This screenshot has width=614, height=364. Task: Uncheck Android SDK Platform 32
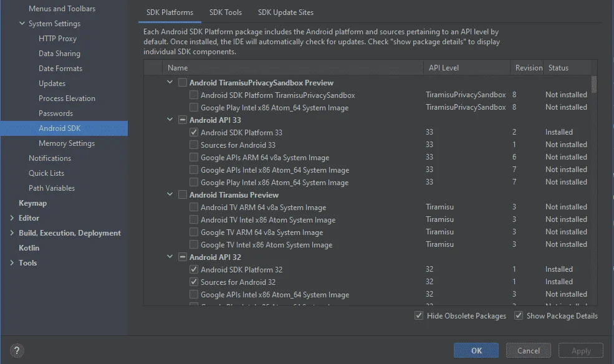click(x=193, y=269)
